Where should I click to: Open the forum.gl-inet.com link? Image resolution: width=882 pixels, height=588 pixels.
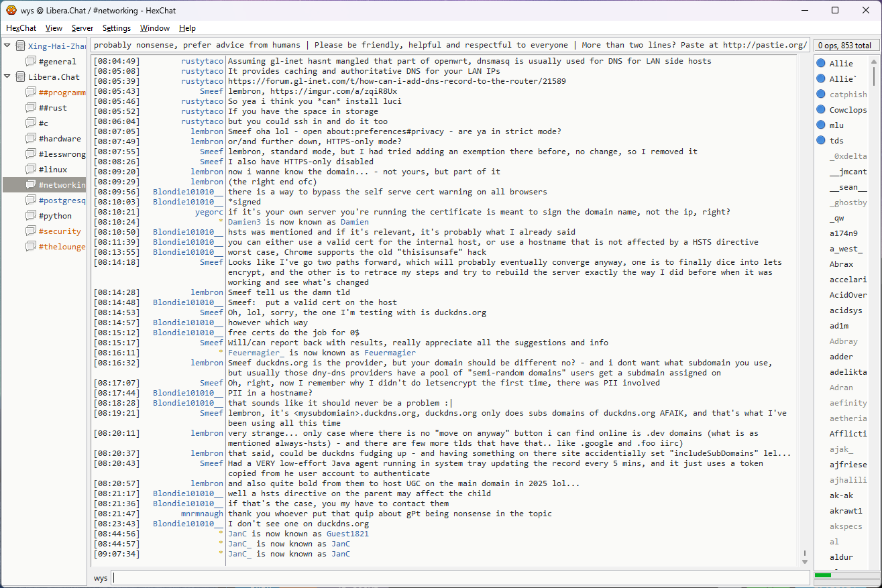tap(396, 81)
